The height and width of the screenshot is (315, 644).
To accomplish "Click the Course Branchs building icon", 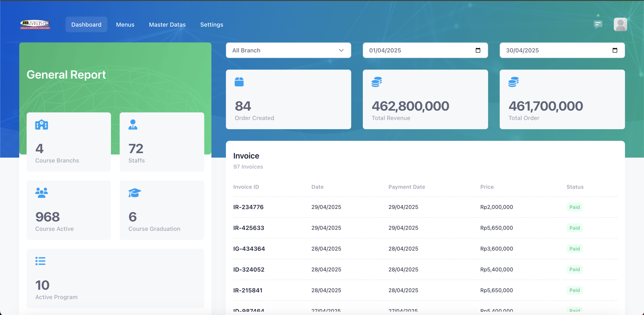I will click(x=42, y=125).
